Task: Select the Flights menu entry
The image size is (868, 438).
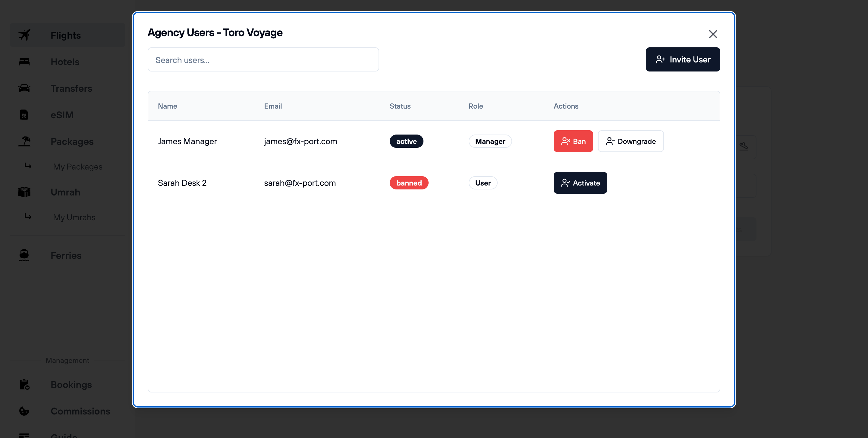Action: (x=65, y=35)
